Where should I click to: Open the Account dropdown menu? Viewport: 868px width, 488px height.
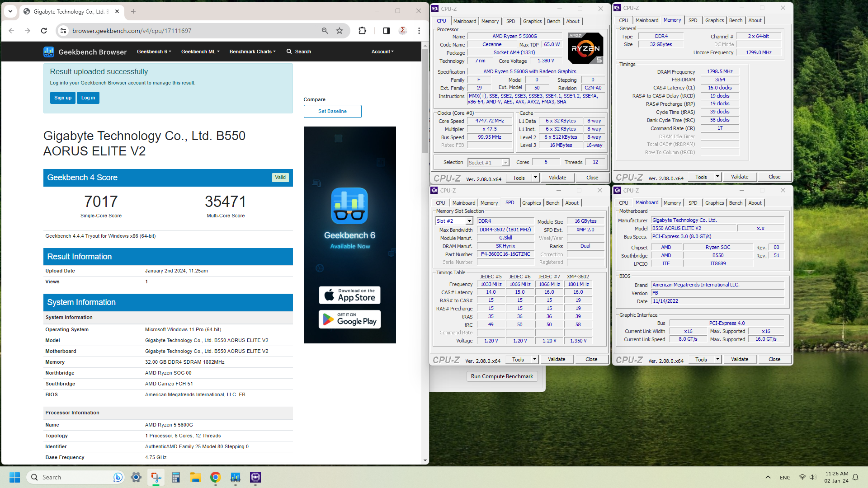point(382,52)
